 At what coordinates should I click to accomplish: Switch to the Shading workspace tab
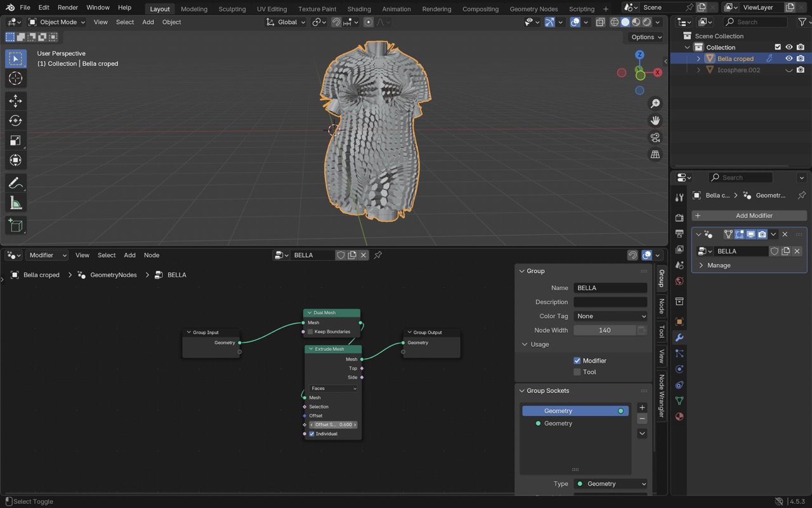point(359,9)
